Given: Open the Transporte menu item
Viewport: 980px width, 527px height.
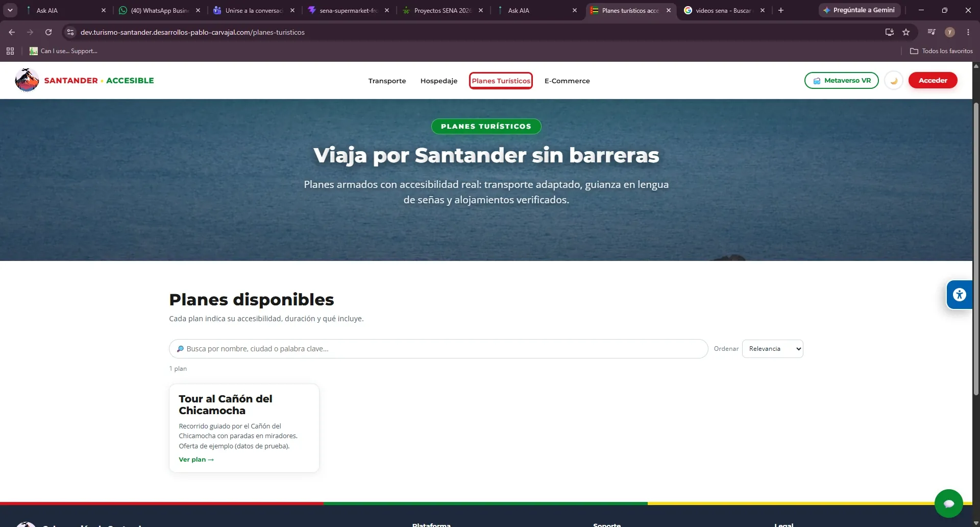Looking at the screenshot, I should click(387, 81).
